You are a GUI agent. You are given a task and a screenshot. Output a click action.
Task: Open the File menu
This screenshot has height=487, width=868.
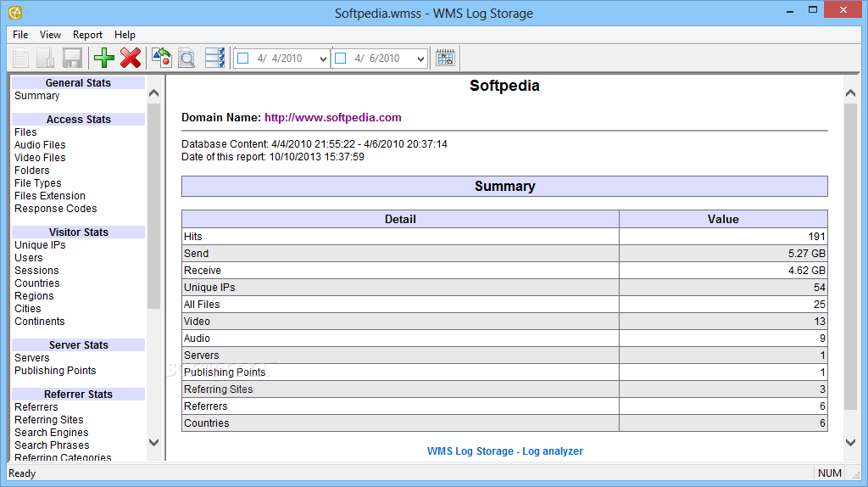20,34
